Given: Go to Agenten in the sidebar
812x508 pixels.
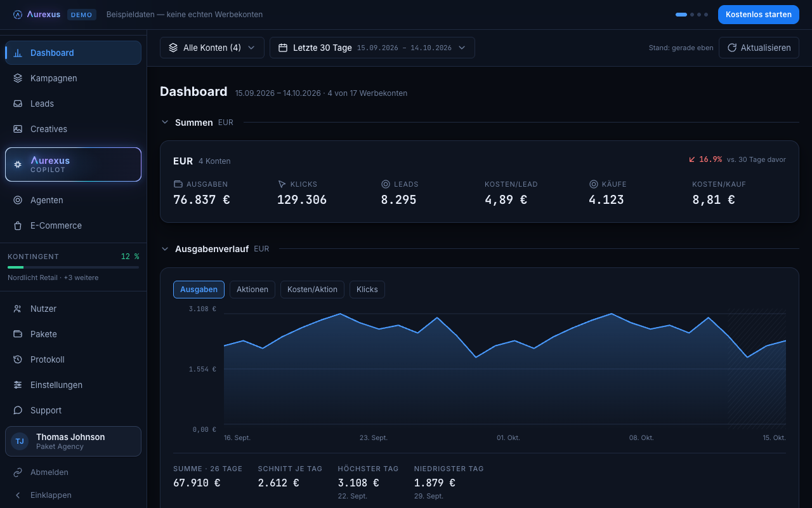Looking at the screenshot, I should coord(73,200).
